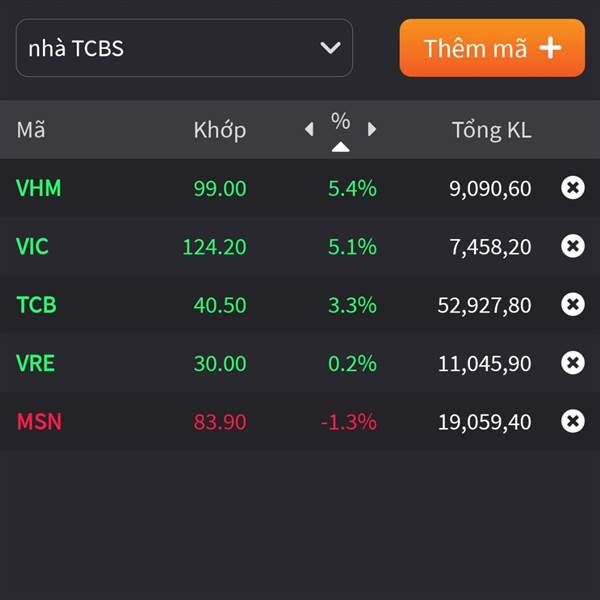Image resolution: width=600 pixels, height=600 pixels.
Task: Click the VRE volume 11,045,90
Action: pyautogui.click(x=484, y=364)
